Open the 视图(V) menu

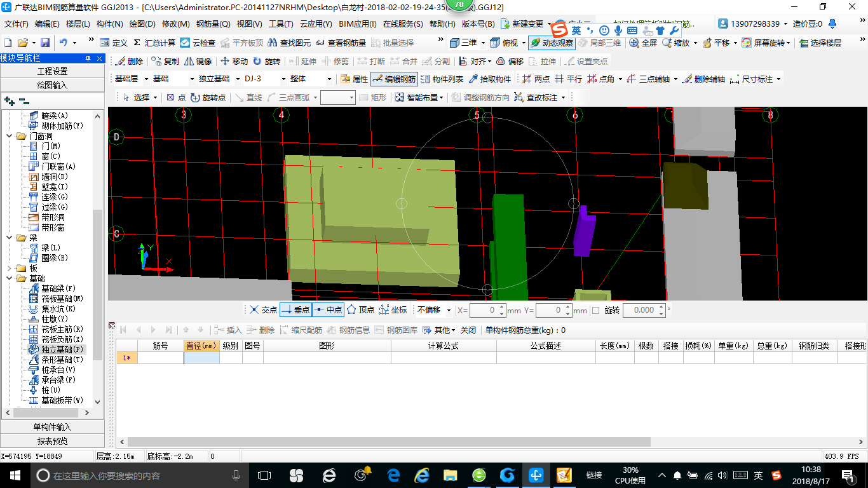point(249,24)
